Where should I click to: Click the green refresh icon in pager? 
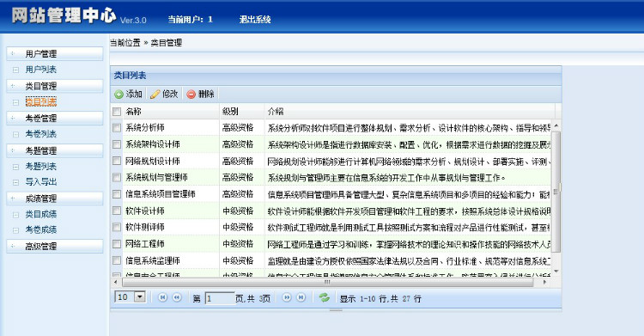pyautogui.click(x=325, y=297)
